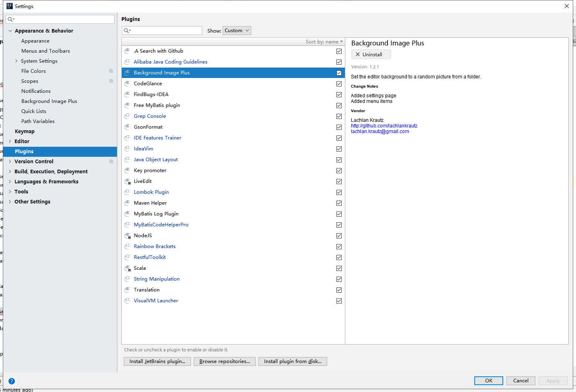Uncheck the Background Image Plus plugin checkbox
576x392 pixels.
339,73
